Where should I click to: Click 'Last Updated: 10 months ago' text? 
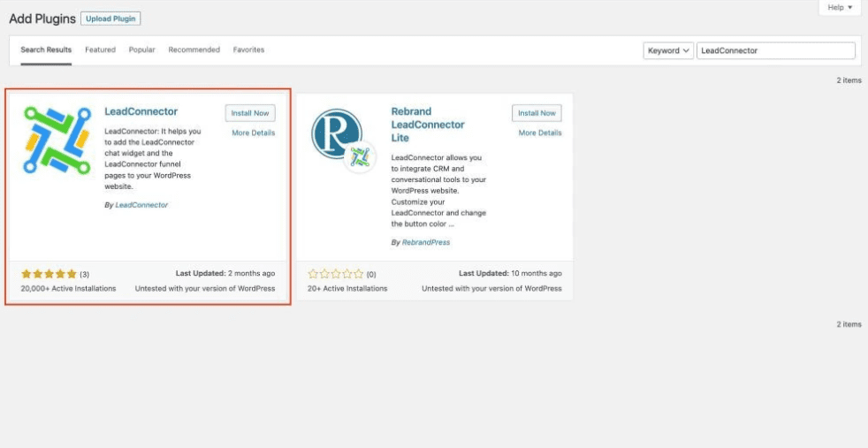(x=510, y=273)
